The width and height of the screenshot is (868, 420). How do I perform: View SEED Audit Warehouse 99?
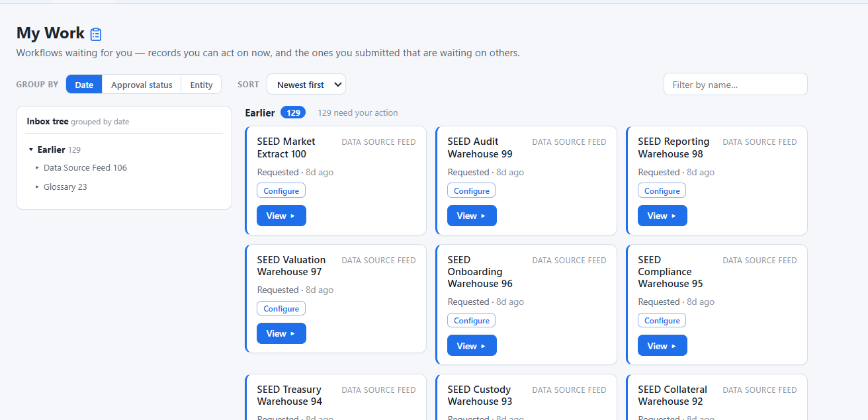tap(472, 216)
